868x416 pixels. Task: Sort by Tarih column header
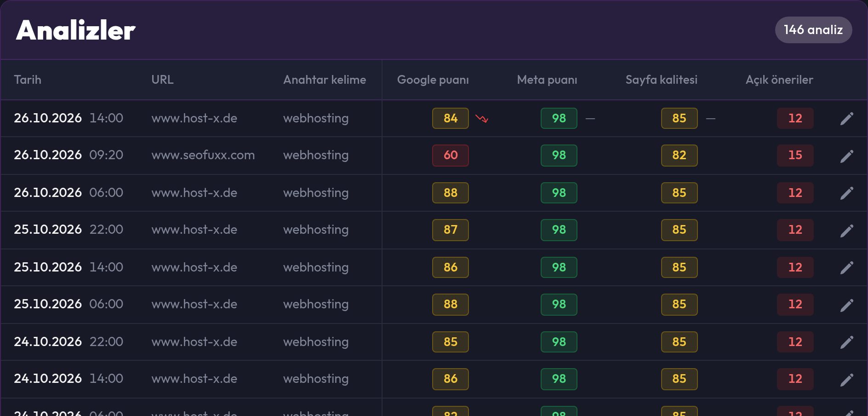pyautogui.click(x=28, y=80)
